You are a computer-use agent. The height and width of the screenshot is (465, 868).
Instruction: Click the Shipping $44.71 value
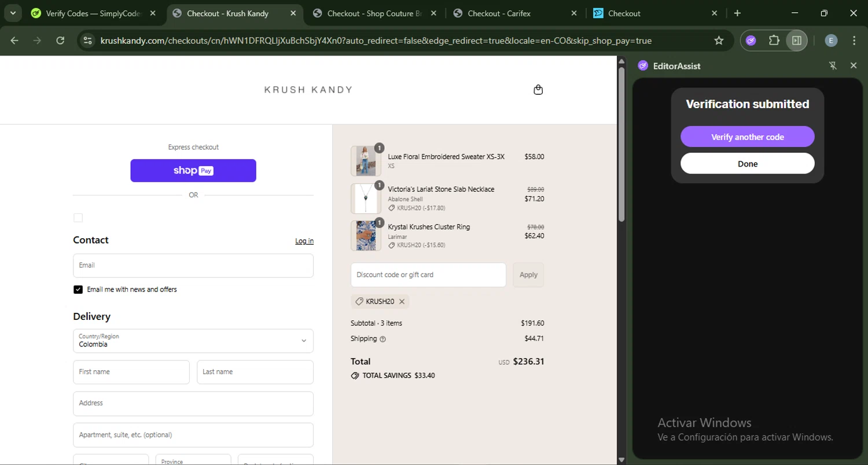pyautogui.click(x=534, y=338)
